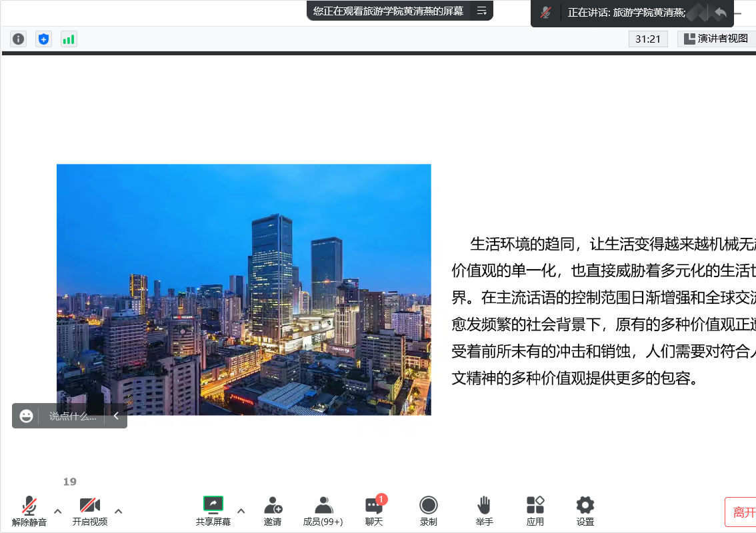This screenshot has width=756, height=533.
Task: Open the Chat (聊天) panel
Action: pyautogui.click(x=374, y=510)
